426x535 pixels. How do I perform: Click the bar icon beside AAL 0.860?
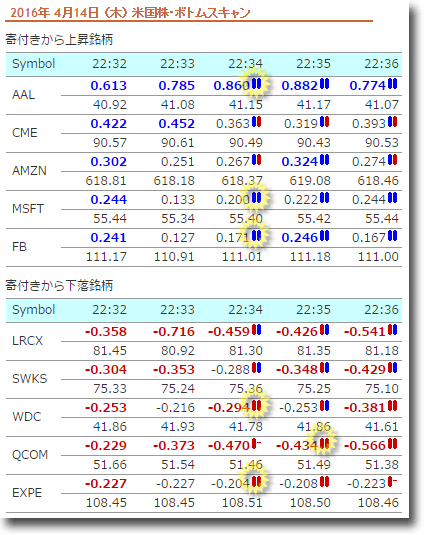(256, 84)
